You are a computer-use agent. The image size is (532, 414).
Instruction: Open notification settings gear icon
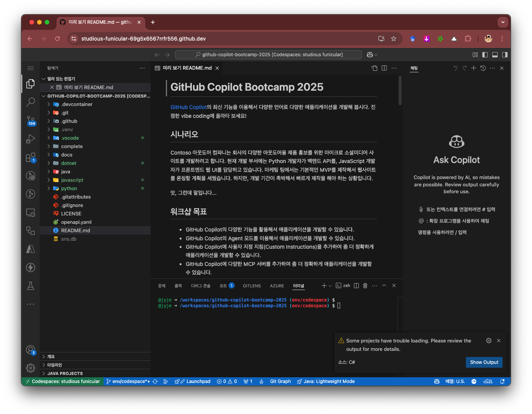tap(488, 341)
